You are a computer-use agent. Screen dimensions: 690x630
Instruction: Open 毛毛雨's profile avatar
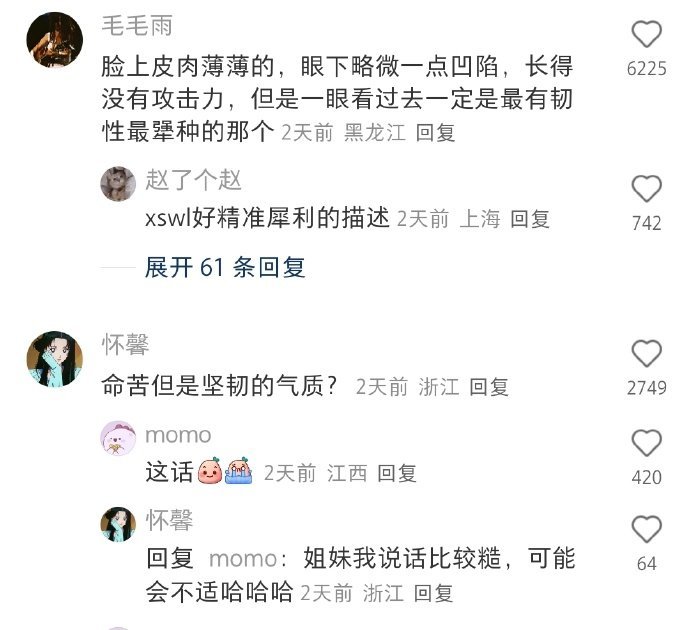pos(55,40)
